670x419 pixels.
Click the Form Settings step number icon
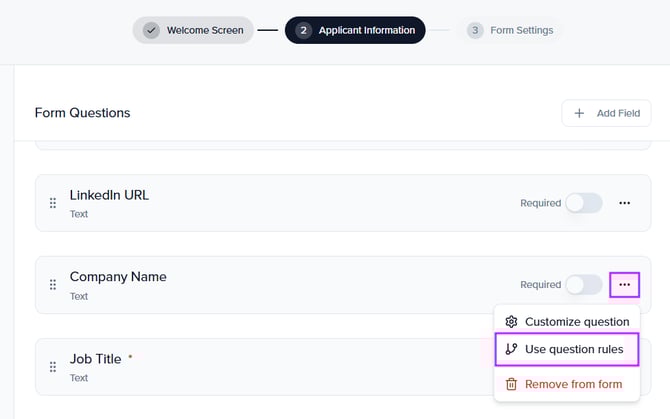[x=475, y=30]
